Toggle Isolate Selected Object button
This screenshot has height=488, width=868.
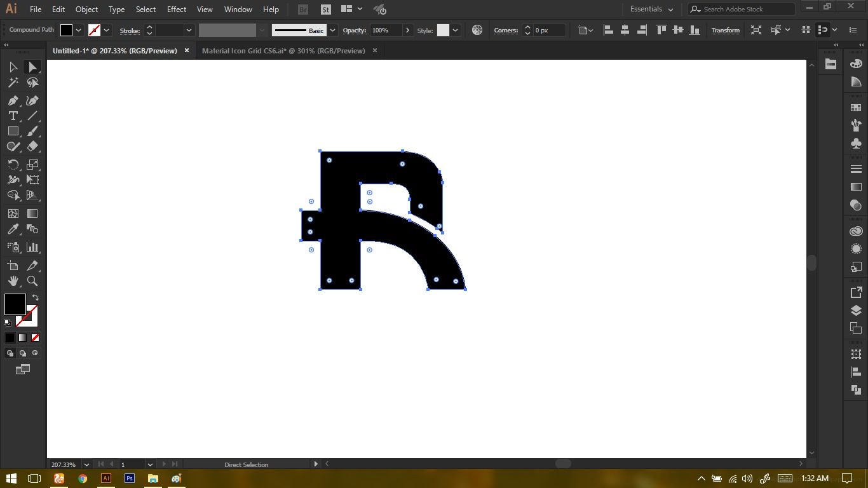pos(756,30)
